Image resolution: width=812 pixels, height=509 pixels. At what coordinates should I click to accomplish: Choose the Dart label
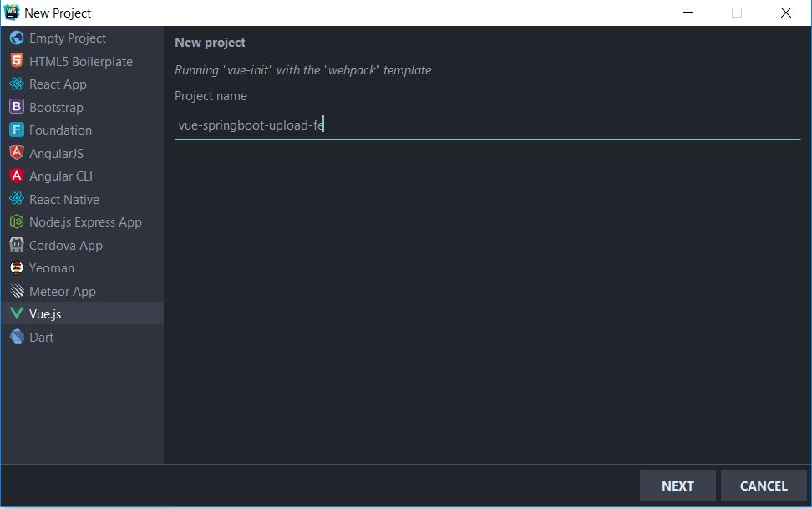click(42, 338)
